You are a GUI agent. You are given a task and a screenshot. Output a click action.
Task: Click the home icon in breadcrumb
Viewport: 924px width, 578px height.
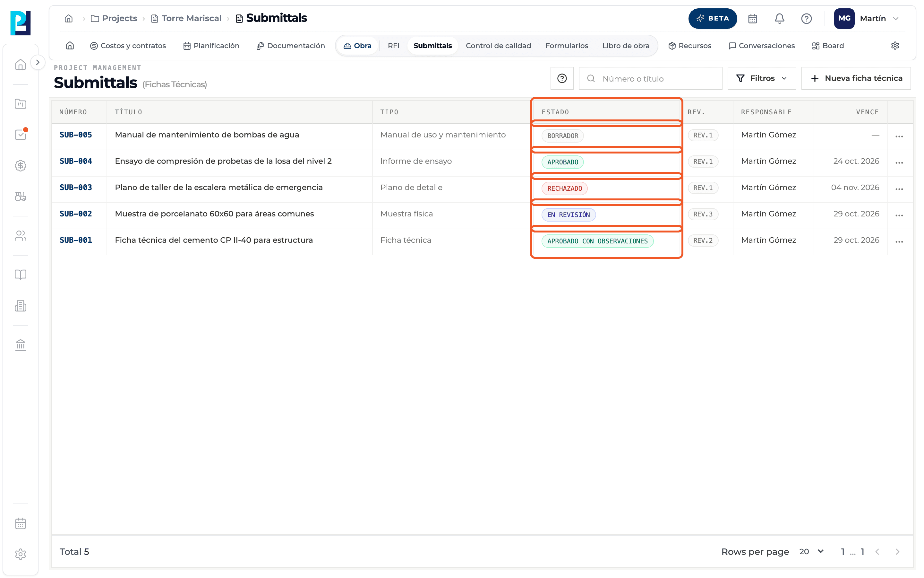(x=68, y=18)
